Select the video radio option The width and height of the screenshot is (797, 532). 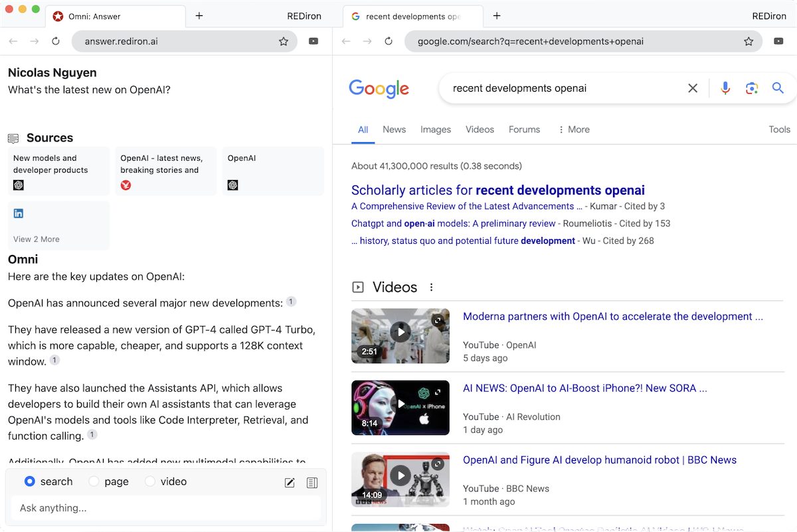pyautogui.click(x=150, y=482)
